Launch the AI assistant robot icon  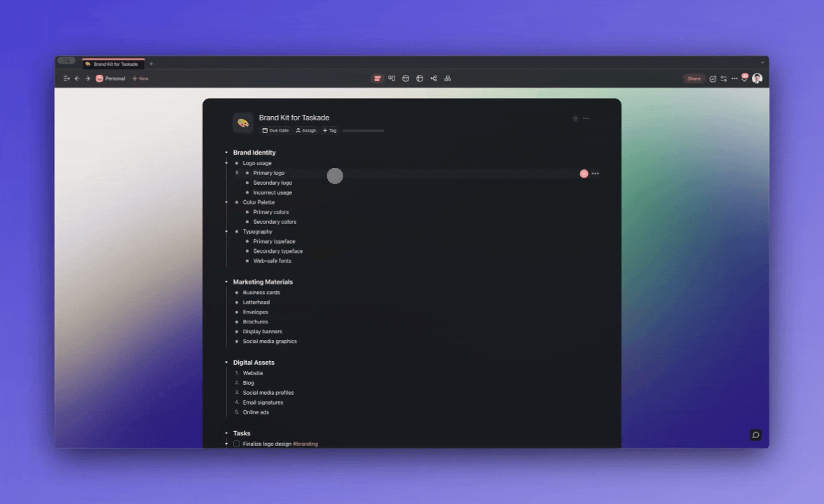pos(746,78)
